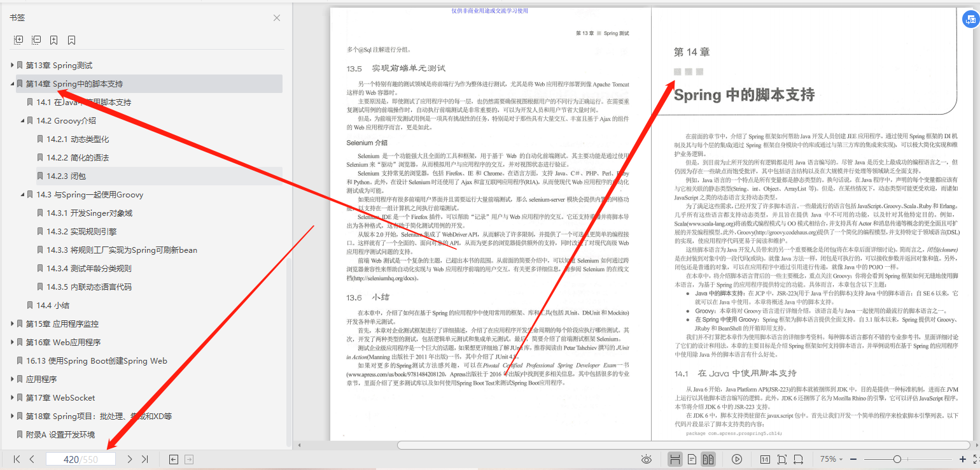Go to first page button

pos(17,459)
